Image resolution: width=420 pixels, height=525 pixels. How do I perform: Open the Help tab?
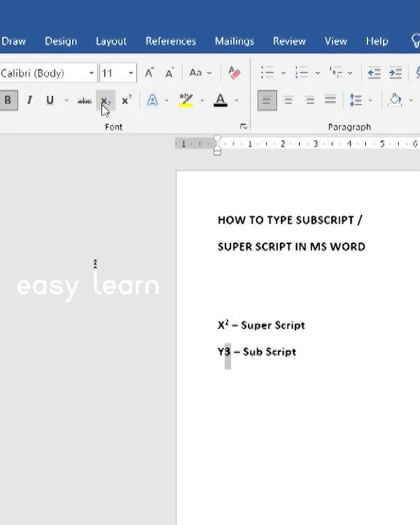point(377,41)
